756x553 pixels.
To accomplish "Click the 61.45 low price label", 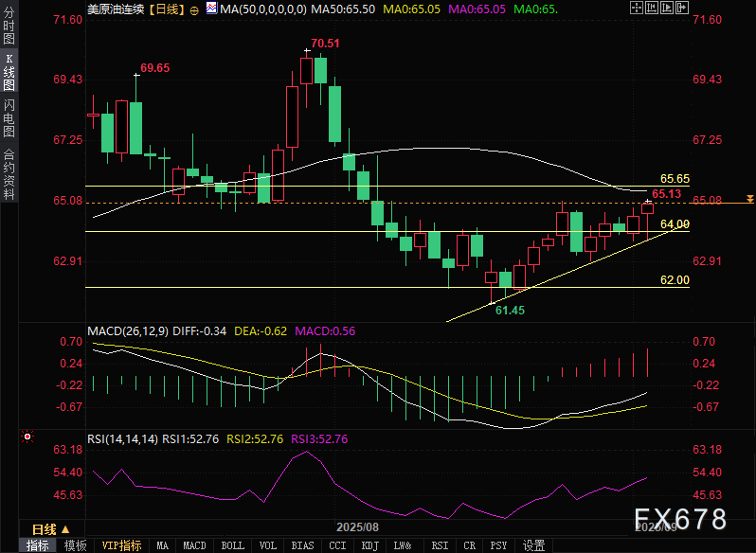I will coord(510,311).
